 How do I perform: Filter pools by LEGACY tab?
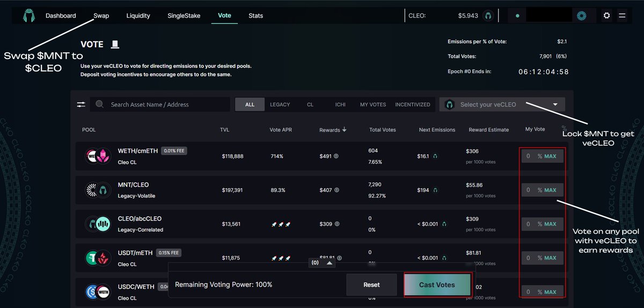[x=280, y=105]
